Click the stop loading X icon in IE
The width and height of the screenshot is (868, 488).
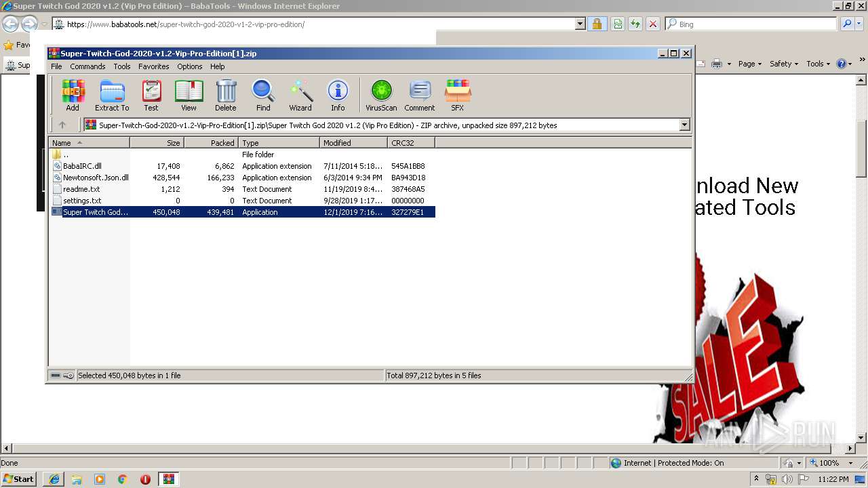653,24
